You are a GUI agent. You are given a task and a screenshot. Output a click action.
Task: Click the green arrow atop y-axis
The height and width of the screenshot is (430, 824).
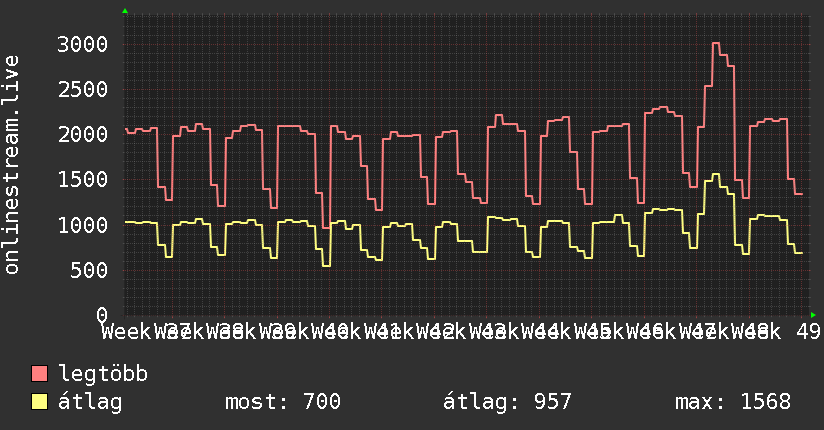[125, 11]
